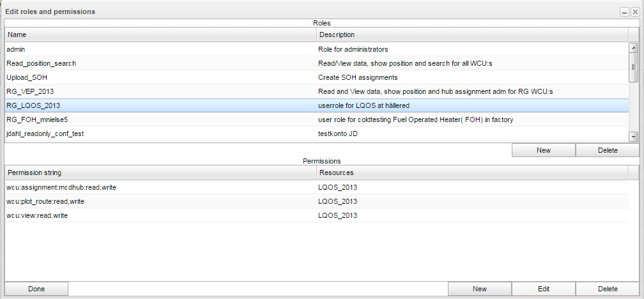This screenshot has width=644, height=299.
Task: Pick the RG_VEP_2013 role row
Action: click(x=160, y=91)
